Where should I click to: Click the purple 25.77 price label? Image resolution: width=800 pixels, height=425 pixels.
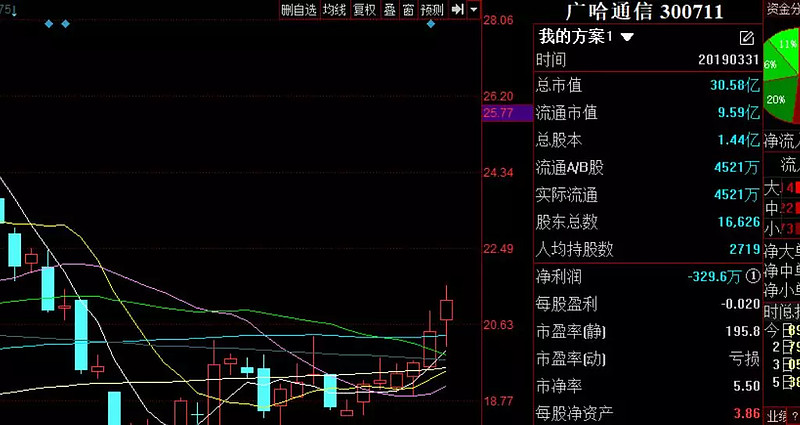pos(508,113)
